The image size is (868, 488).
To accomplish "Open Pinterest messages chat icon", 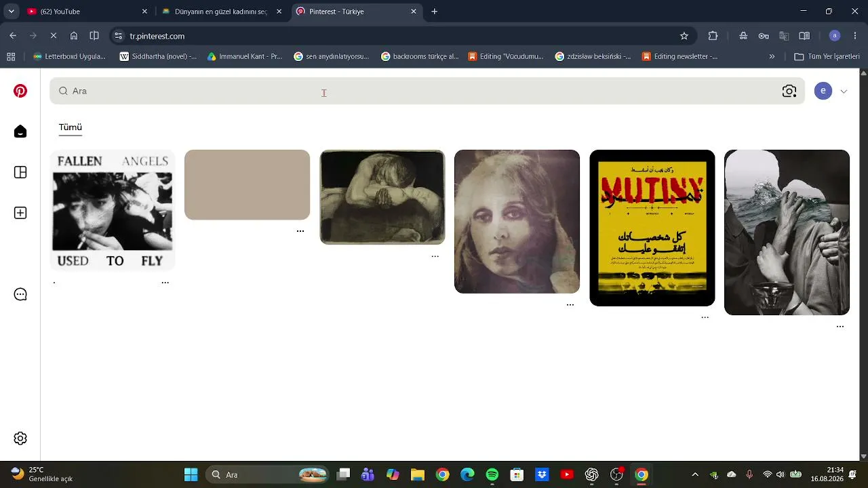I will click(20, 294).
